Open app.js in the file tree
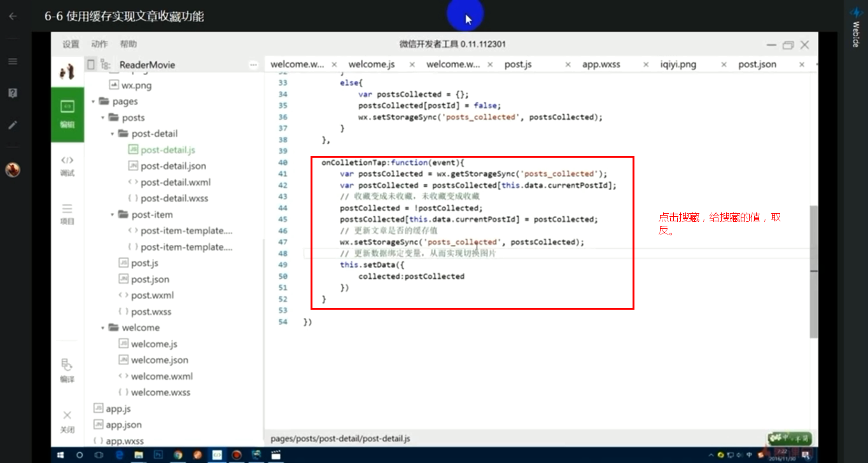868x463 pixels. 118,409
